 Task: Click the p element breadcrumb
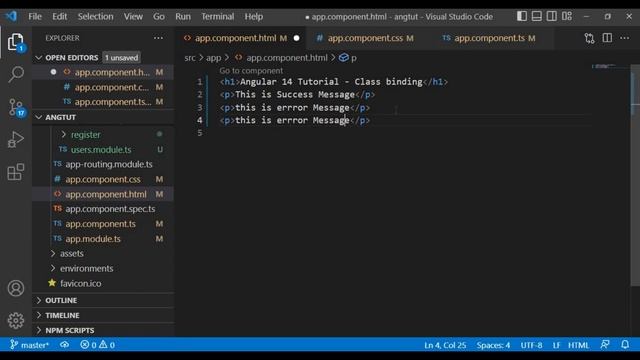coord(348,58)
